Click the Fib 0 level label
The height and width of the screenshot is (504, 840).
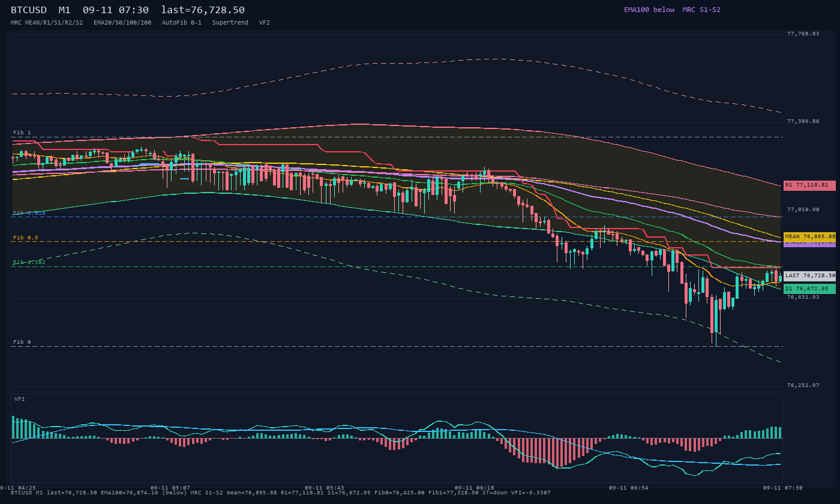pos(22,342)
